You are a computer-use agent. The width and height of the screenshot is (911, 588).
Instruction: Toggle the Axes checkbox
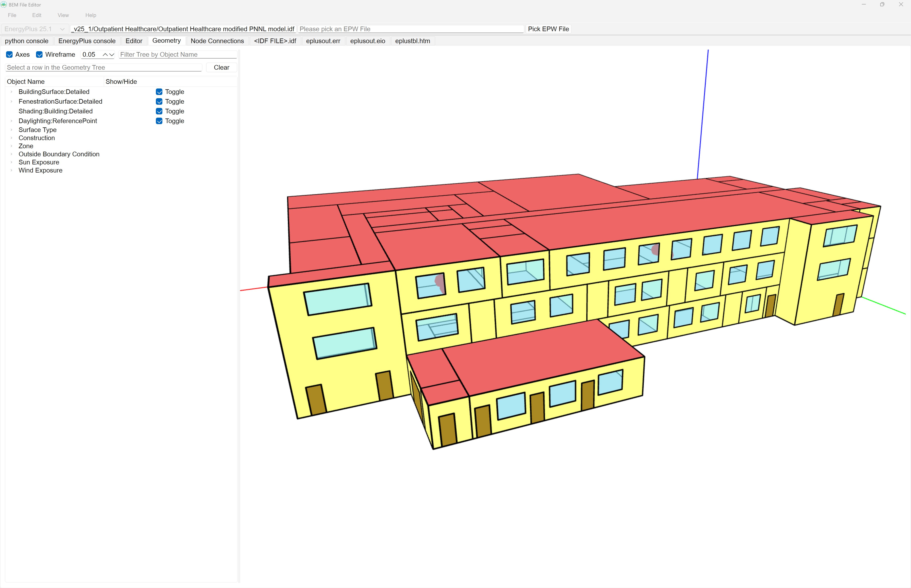[10, 55]
